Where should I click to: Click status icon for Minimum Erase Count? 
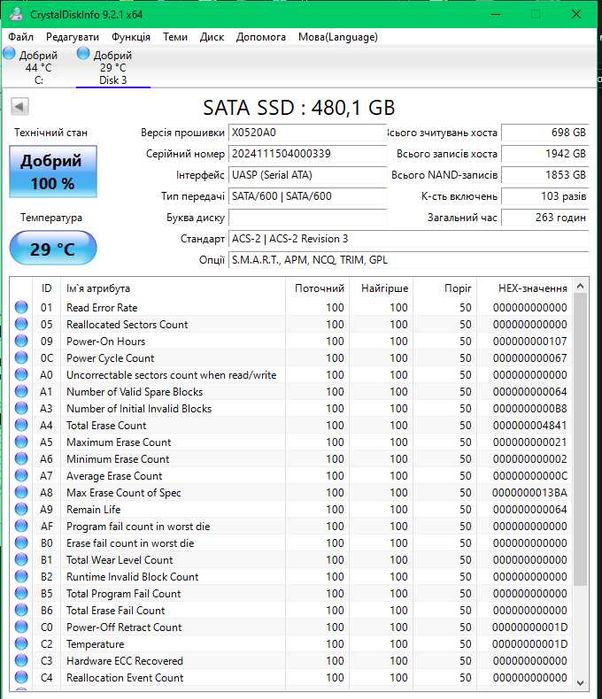point(21,459)
